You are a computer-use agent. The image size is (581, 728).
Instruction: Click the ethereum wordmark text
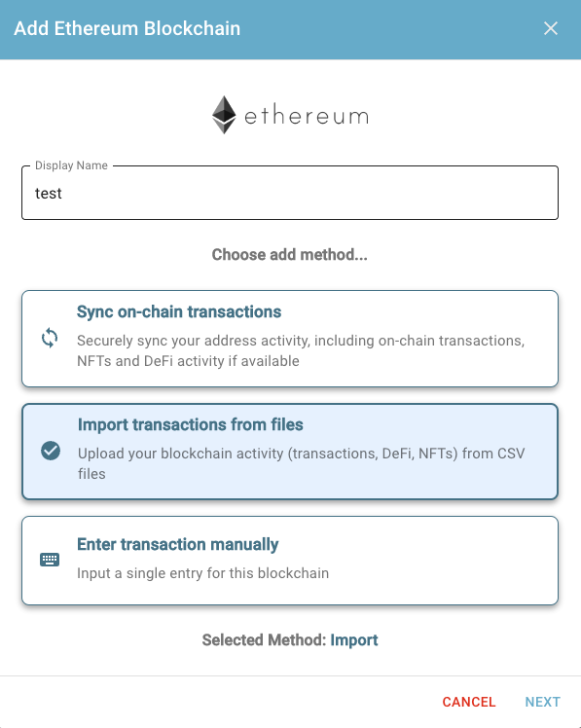point(307,115)
